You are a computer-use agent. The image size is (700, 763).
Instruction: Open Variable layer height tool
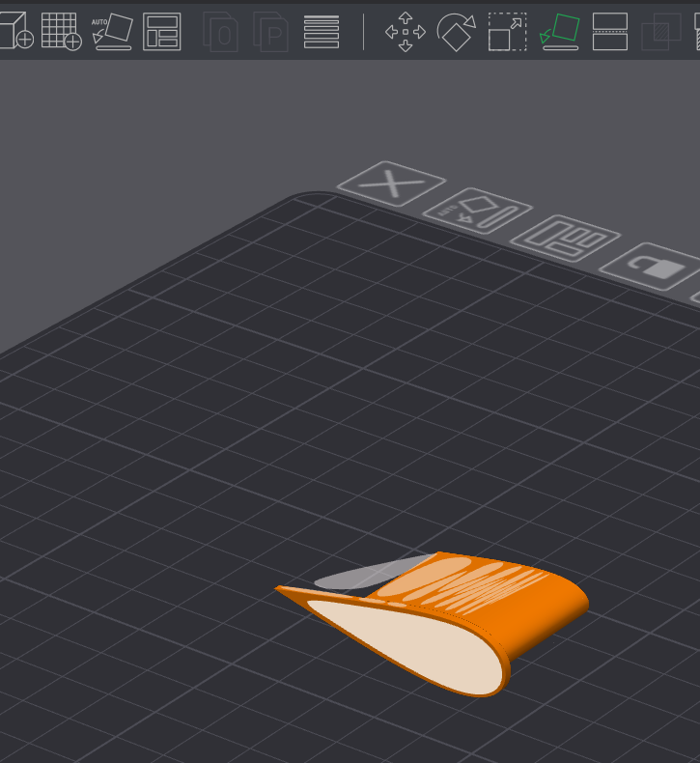pyautogui.click(x=322, y=32)
